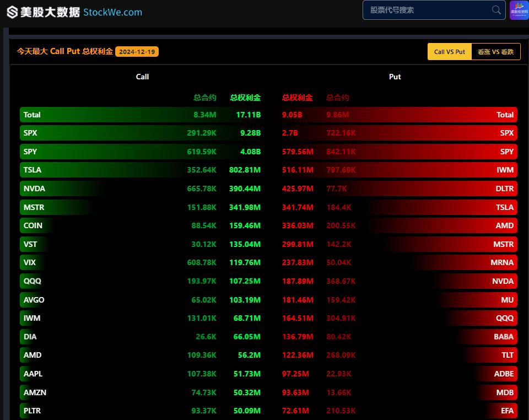Click the StockWe logo icon

coord(12,12)
